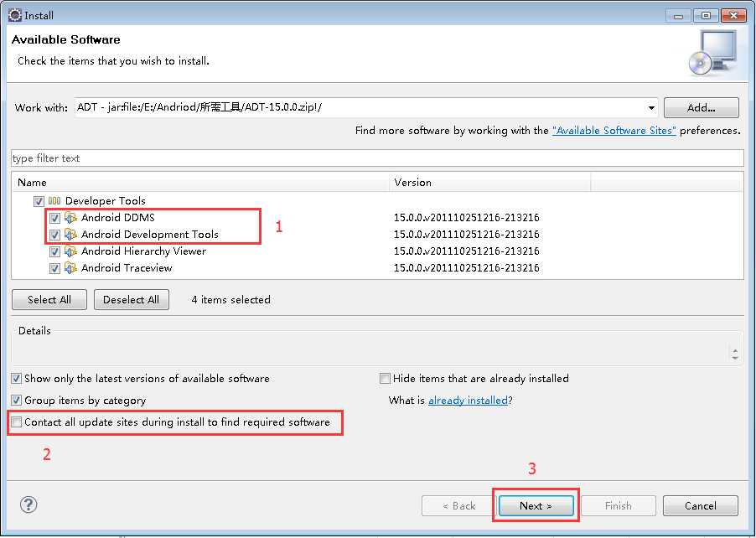
Task: Click the type filter text field
Action: pyautogui.click(x=377, y=158)
